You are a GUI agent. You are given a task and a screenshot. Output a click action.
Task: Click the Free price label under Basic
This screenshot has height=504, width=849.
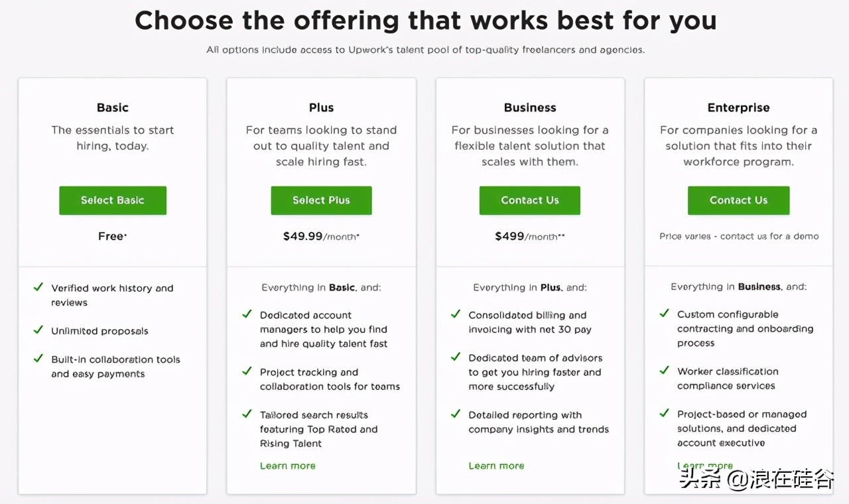[x=112, y=236]
